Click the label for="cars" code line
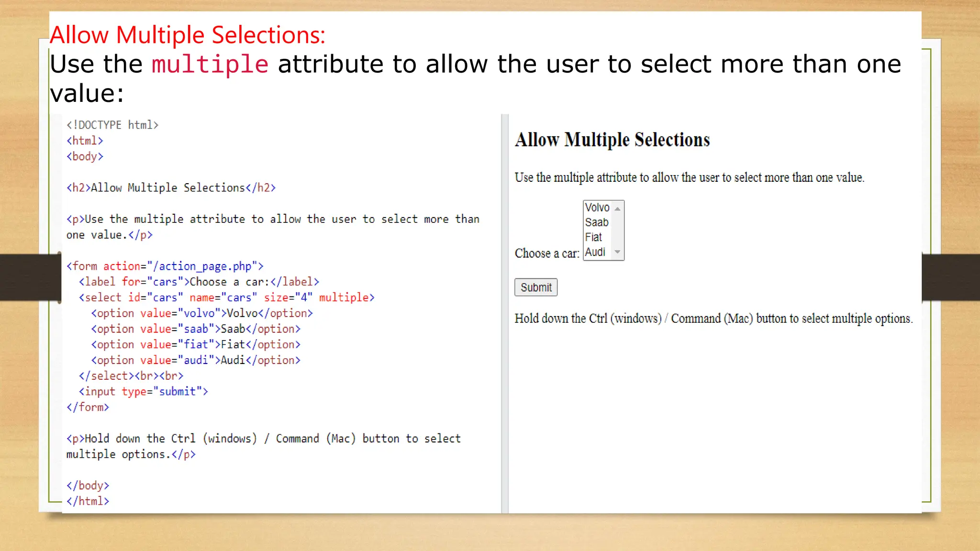980x551 pixels. point(199,282)
